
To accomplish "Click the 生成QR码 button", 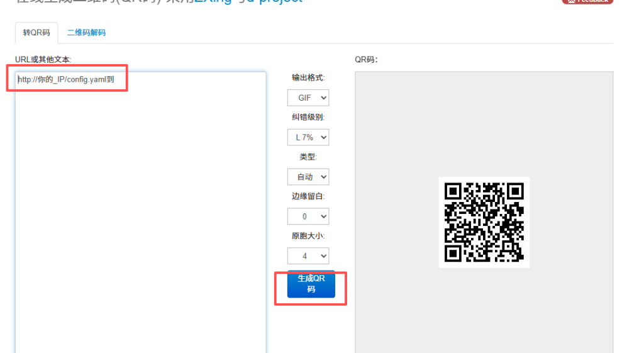I will (x=311, y=284).
